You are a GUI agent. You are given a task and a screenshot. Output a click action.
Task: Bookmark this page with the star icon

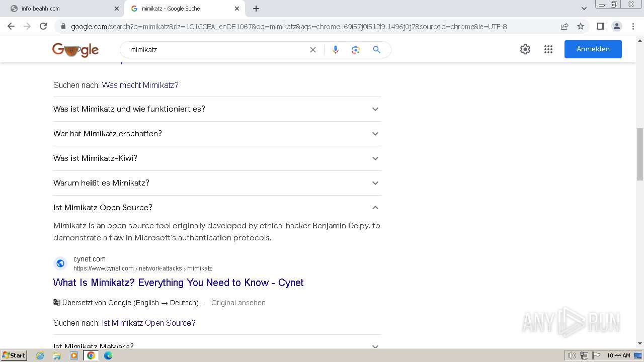pos(581,26)
